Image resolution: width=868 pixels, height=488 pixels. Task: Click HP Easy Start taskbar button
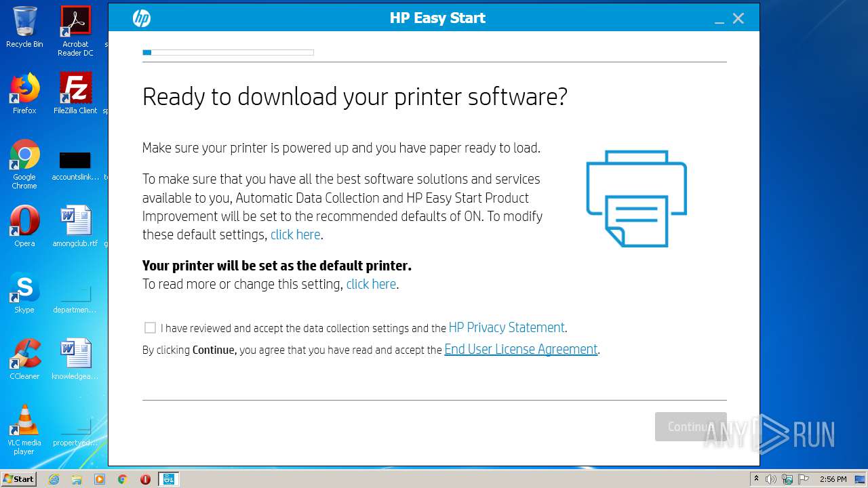pyautogui.click(x=169, y=479)
